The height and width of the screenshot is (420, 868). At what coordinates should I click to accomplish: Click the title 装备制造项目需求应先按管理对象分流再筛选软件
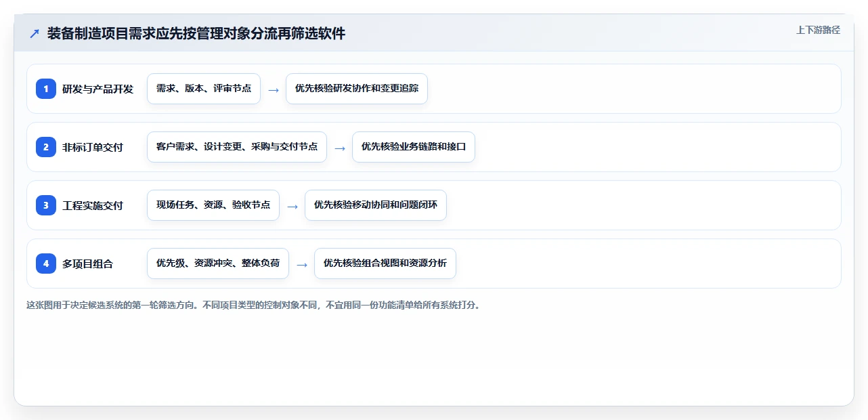[x=196, y=33]
